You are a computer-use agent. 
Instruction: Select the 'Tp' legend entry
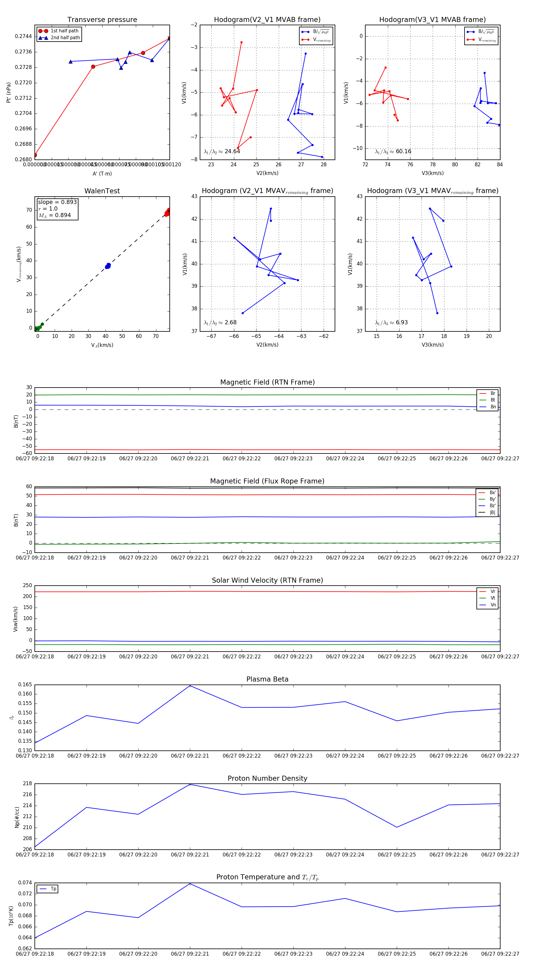[x=48, y=889]
